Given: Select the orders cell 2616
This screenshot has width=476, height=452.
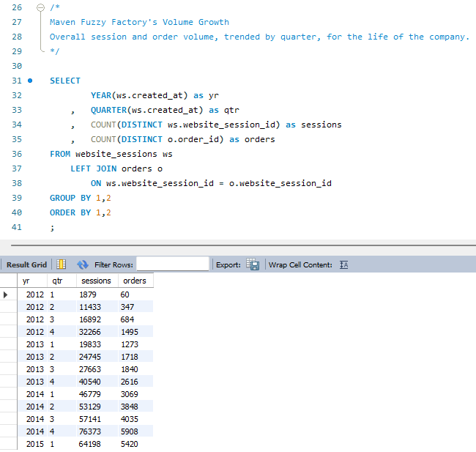Looking at the screenshot, I should 135,382.
